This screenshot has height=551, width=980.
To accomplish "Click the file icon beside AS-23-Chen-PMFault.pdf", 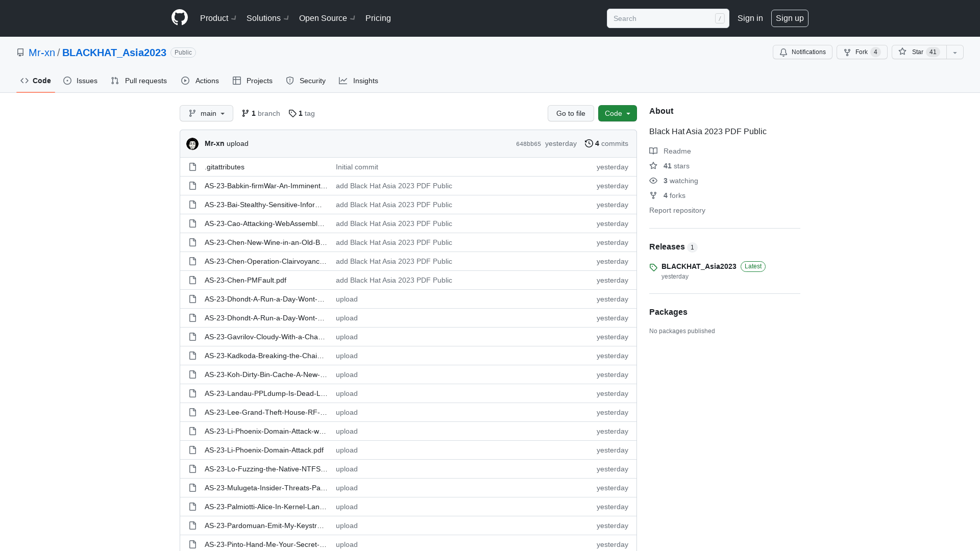I will 192,280.
